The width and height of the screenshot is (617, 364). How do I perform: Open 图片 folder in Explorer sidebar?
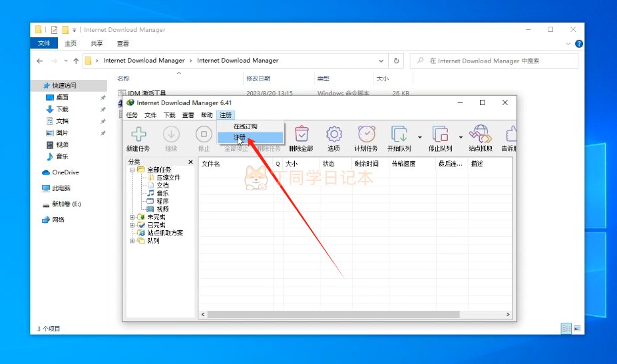pos(62,132)
